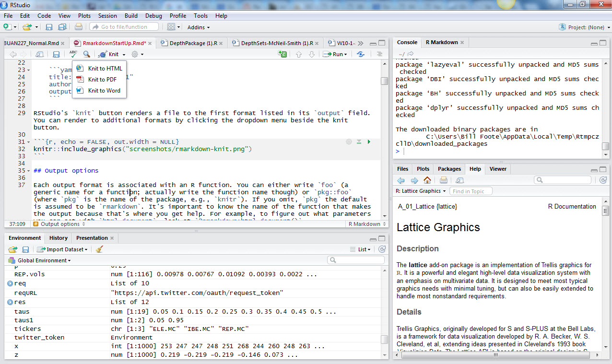Clear workspace with the broom icon
This screenshot has width=612, height=364.
click(x=99, y=249)
